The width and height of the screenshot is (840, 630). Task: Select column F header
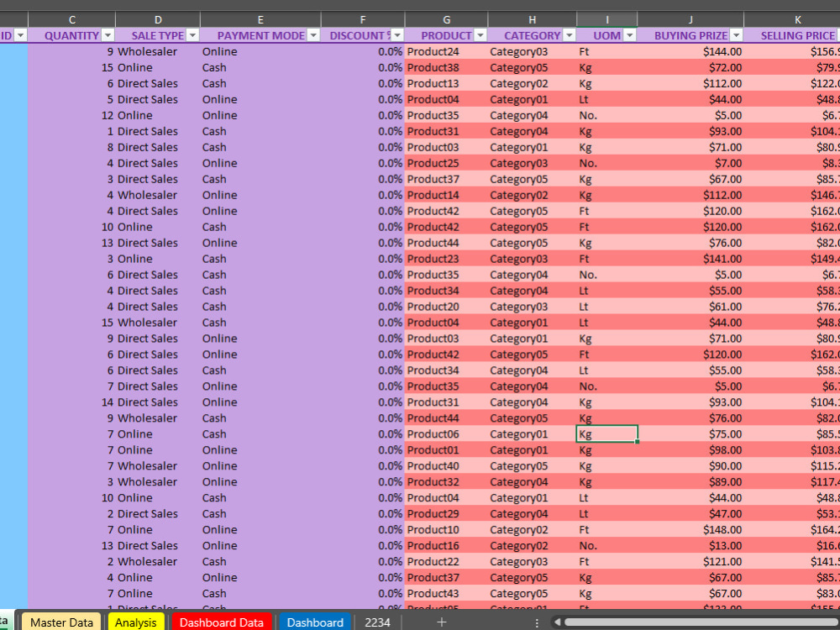[x=363, y=20]
